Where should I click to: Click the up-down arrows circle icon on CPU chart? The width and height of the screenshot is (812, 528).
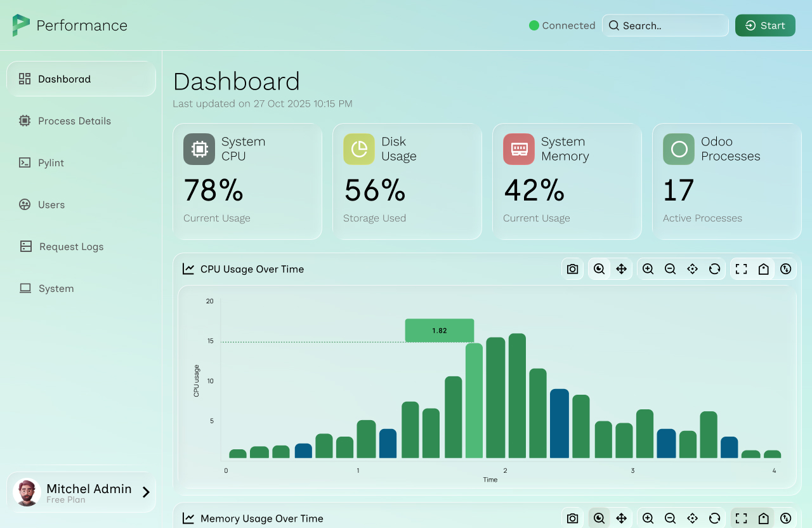tap(785, 269)
